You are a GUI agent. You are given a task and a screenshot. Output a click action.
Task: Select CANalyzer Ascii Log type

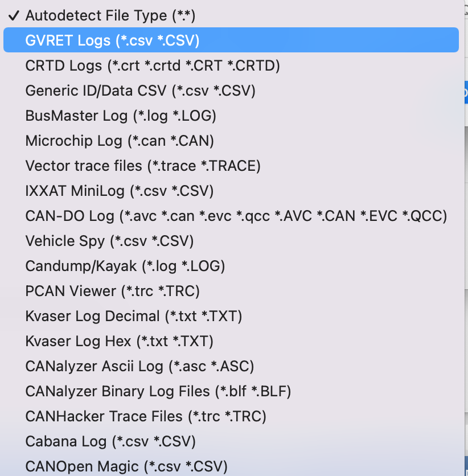(x=139, y=366)
